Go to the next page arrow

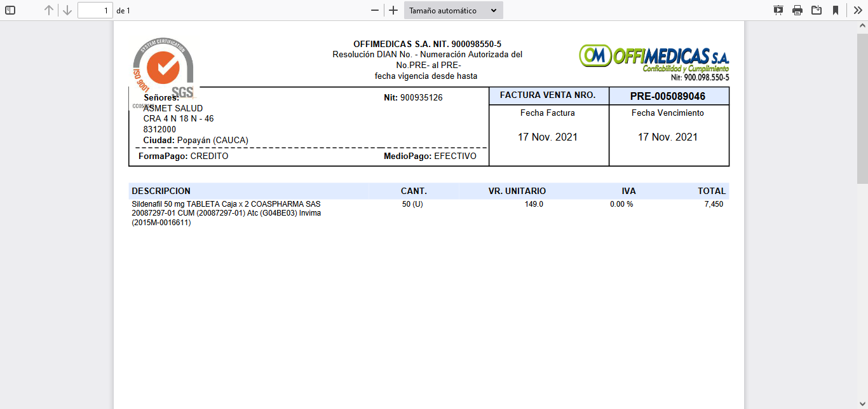click(x=67, y=10)
